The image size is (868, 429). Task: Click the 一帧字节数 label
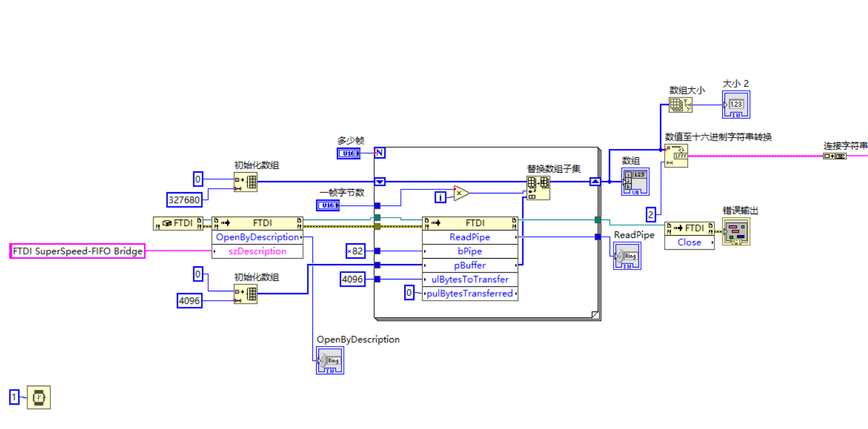(x=342, y=192)
